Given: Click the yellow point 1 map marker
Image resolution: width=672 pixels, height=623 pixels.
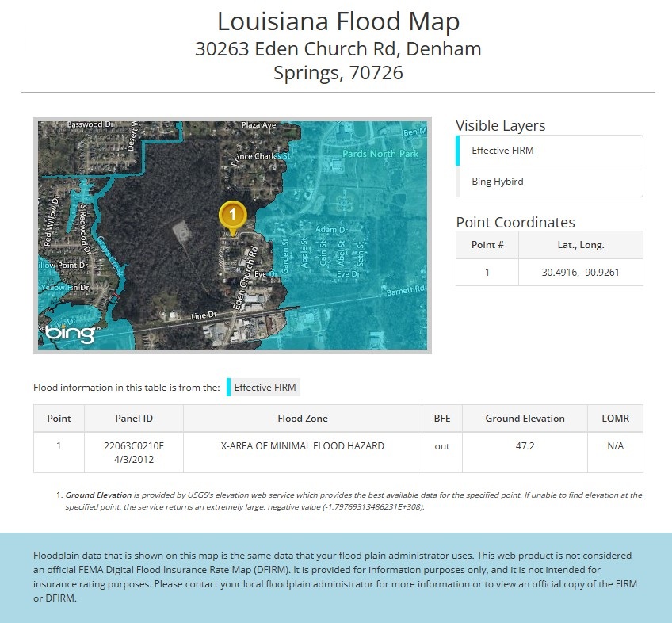Looking at the screenshot, I should [x=232, y=213].
